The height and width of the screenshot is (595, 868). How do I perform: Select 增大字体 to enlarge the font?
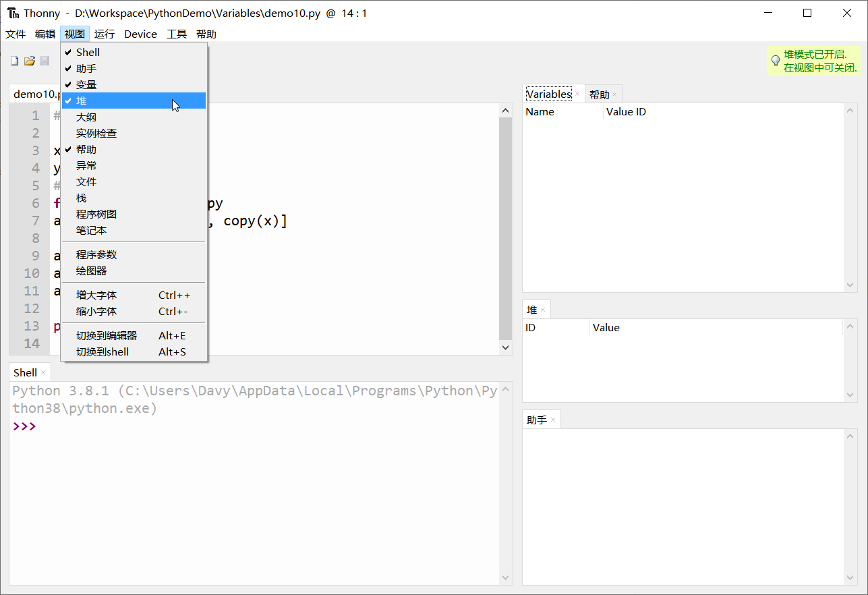[x=96, y=295]
